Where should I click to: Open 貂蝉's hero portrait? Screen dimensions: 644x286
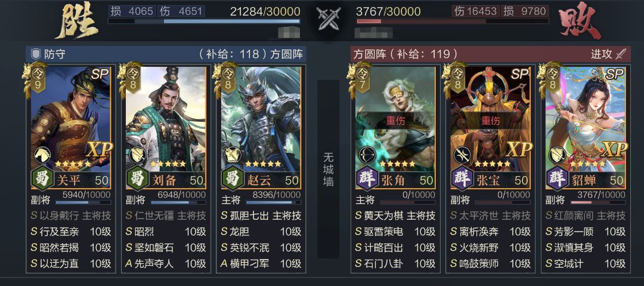coord(586,119)
